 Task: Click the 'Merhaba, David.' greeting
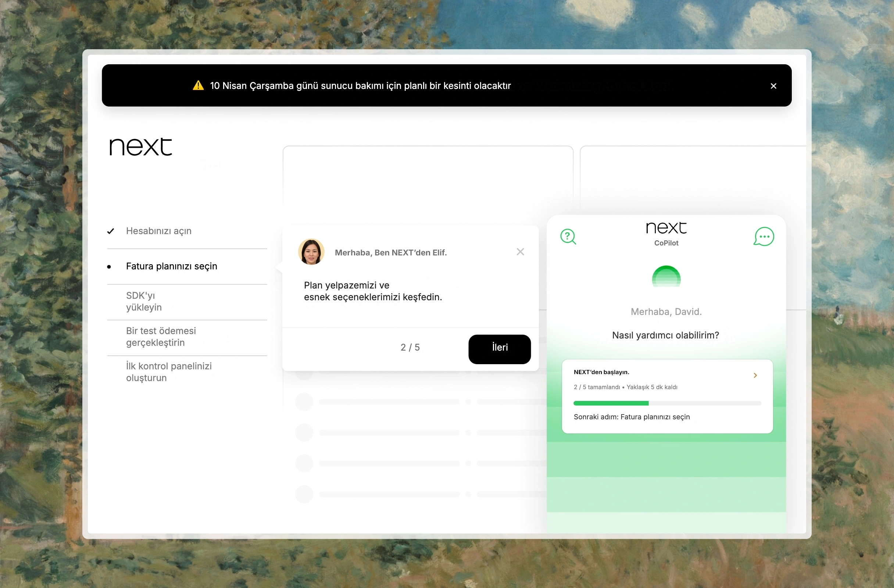[666, 312]
